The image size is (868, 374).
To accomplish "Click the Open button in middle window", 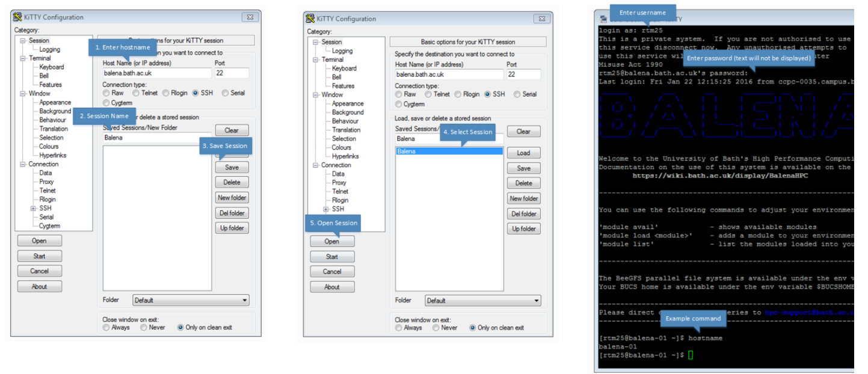I will [x=332, y=242].
